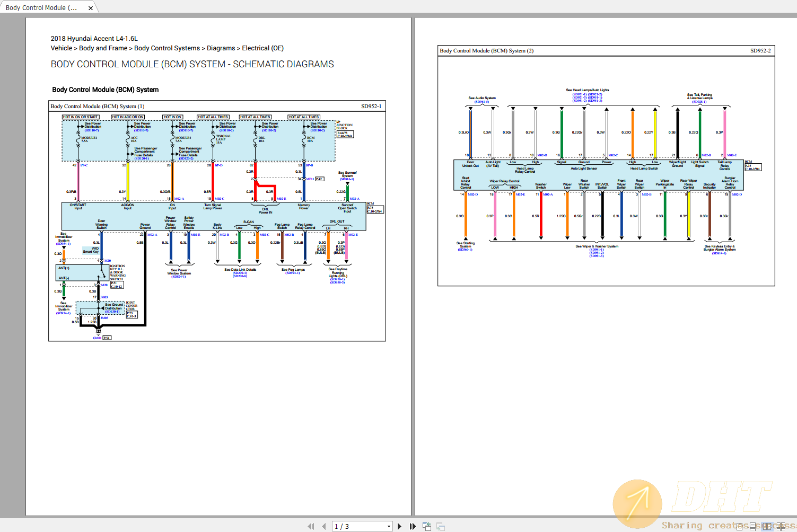Click the 2018 Hyundai Accent L4-1.6L heading
797x532 pixels.
[94, 39]
